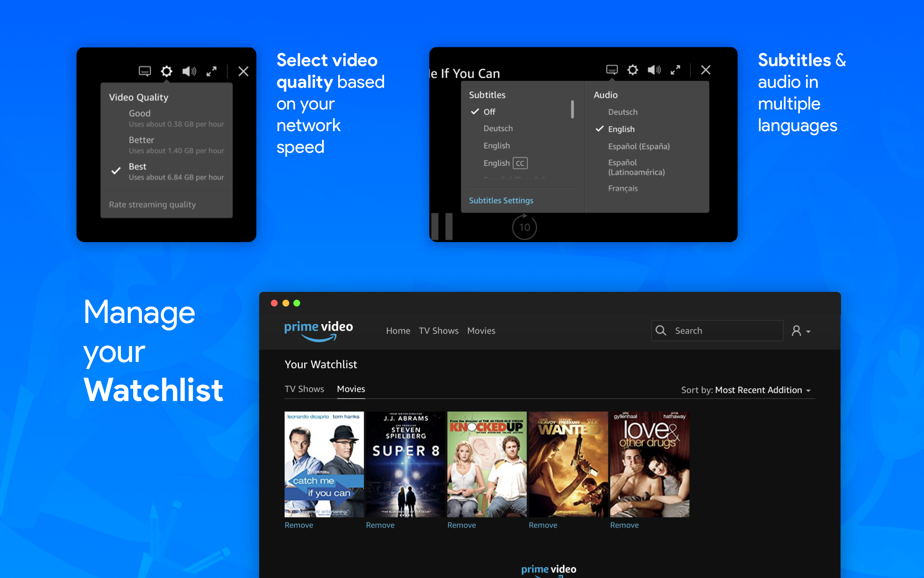Select Deutsch audio track
This screenshot has height=578, width=924.
(x=623, y=112)
